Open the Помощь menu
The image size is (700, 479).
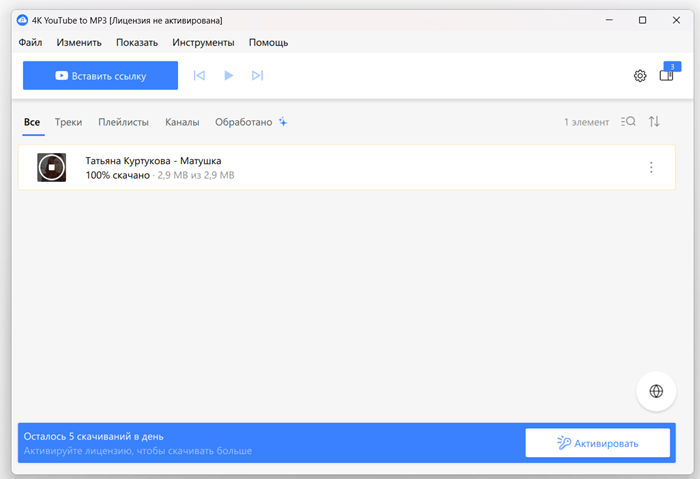coord(268,42)
